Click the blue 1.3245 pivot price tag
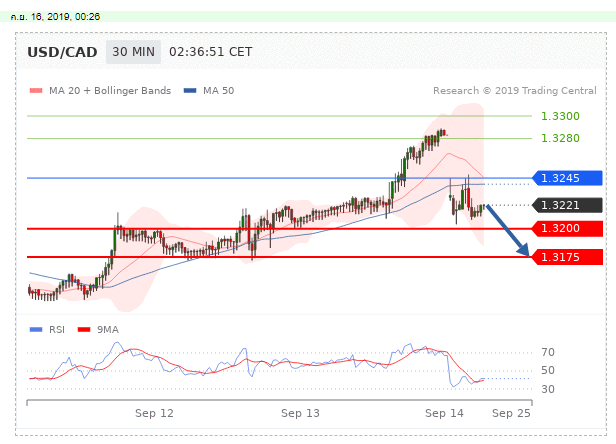This screenshot has height=444, width=616. coord(567,178)
